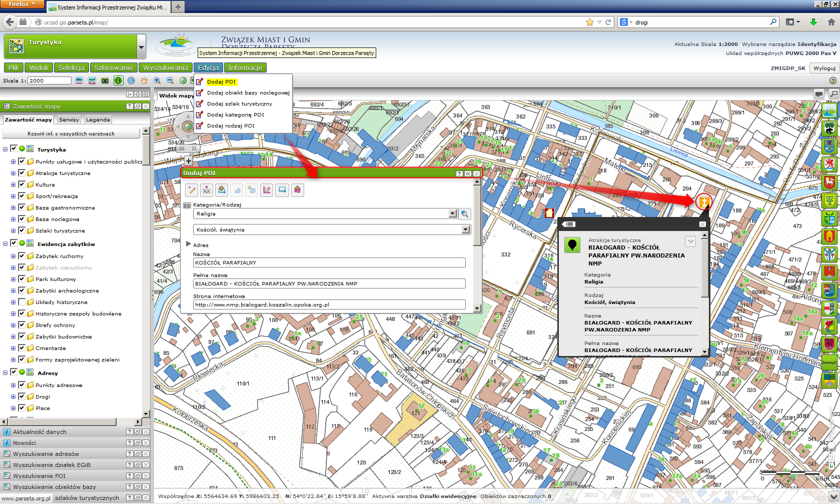Click the red-circled church POI marker on map

click(703, 201)
